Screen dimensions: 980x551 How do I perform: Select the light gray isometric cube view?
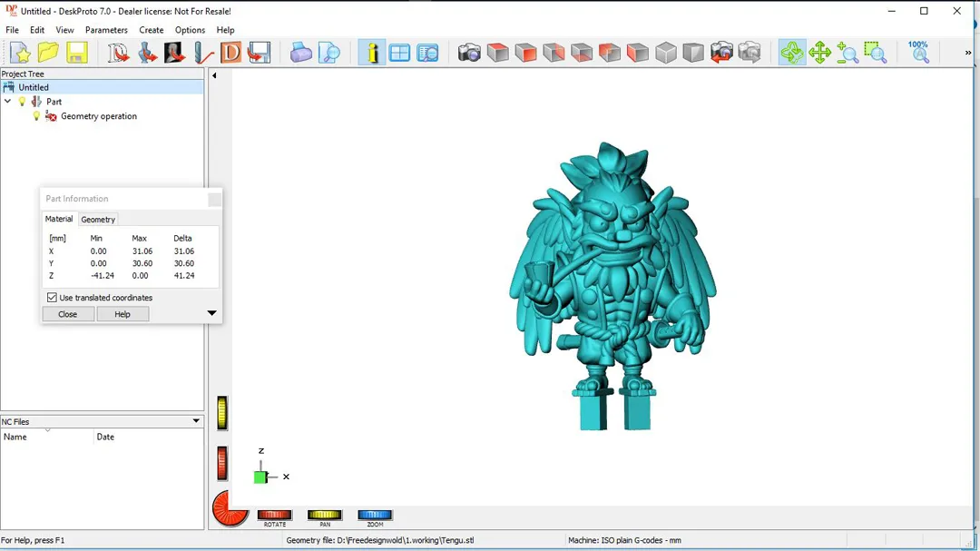[x=666, y=54]
